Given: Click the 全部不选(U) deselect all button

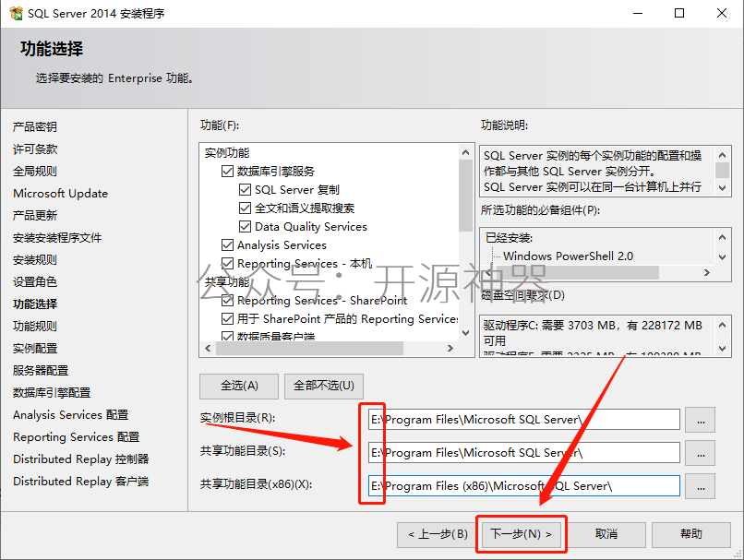Looking at the screenshot, I should pyautogui.click(x=324, y=386).
